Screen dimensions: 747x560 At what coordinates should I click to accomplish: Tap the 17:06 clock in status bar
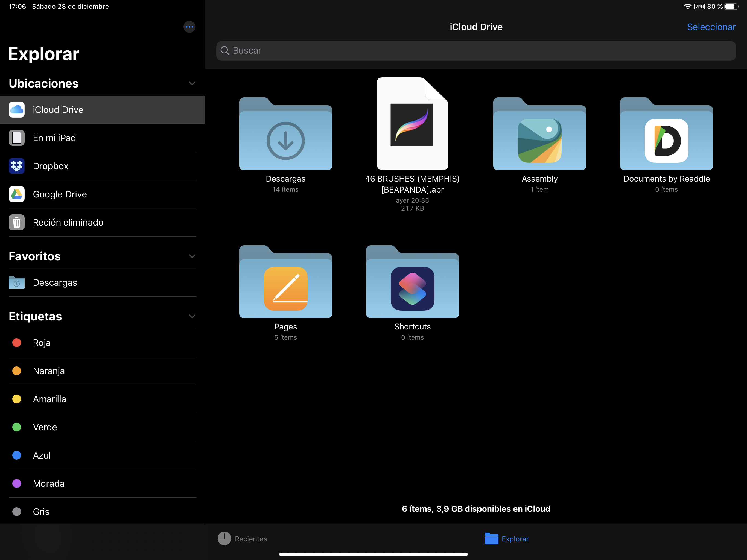[17, 6]
